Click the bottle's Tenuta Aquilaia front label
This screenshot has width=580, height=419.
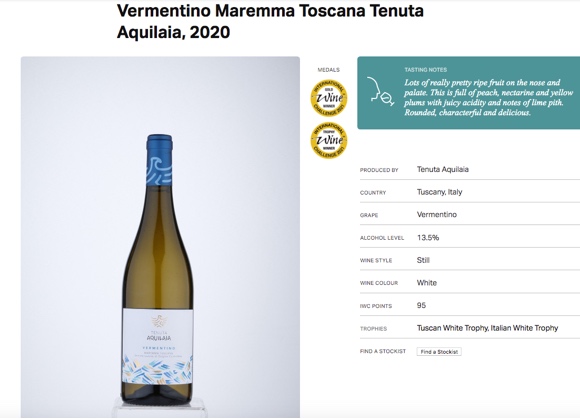click(158, 347)
